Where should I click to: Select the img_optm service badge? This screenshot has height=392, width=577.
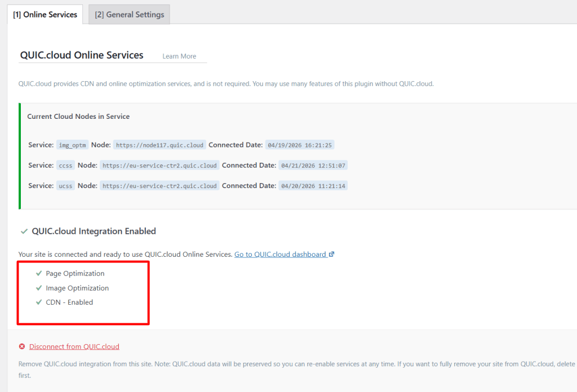click(72, 145)
